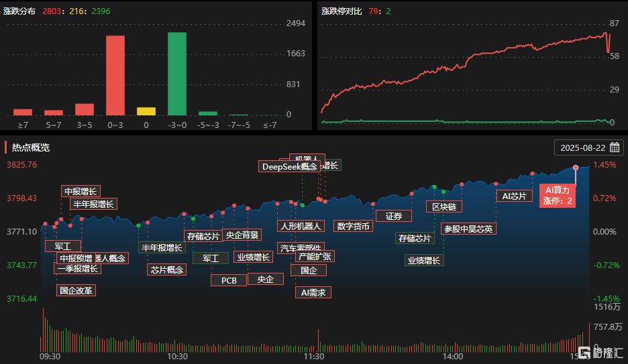Click the calendar icon beside the date
Screen dimensions: 628x364
click(x=614, y=147)
